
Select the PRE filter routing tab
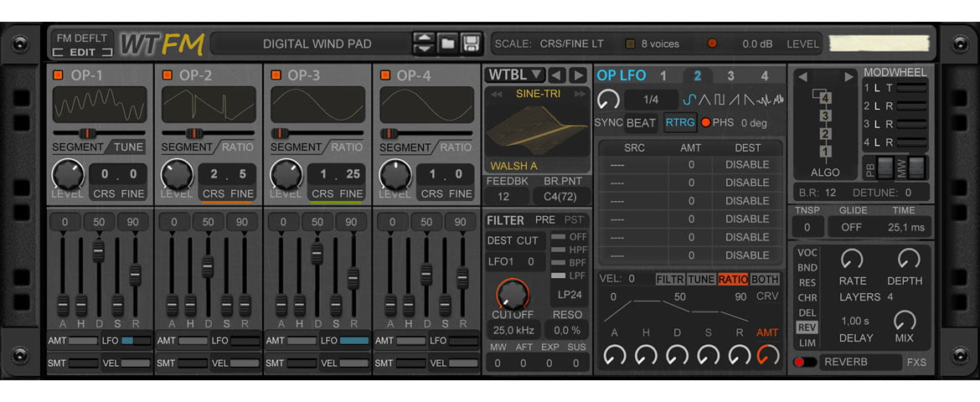point(545,220)
